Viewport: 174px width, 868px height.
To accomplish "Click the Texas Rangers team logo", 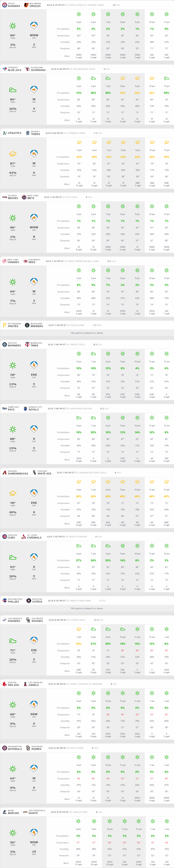I will point(4,5).
